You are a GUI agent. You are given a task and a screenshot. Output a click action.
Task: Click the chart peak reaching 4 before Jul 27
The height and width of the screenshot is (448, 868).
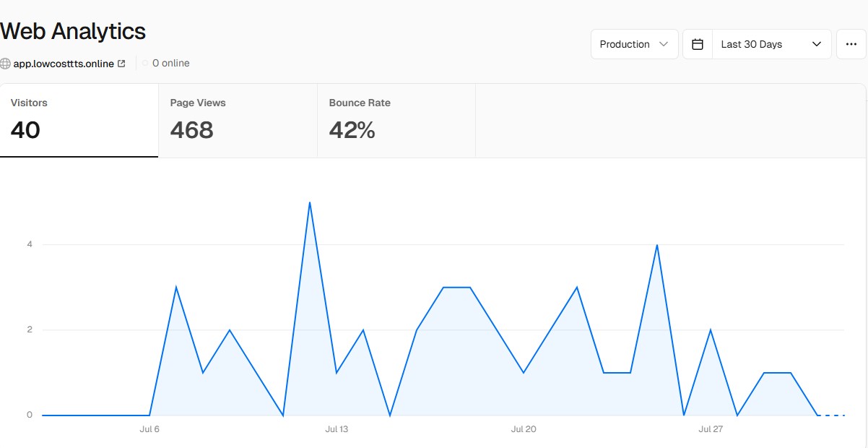(x=656, y=245)
